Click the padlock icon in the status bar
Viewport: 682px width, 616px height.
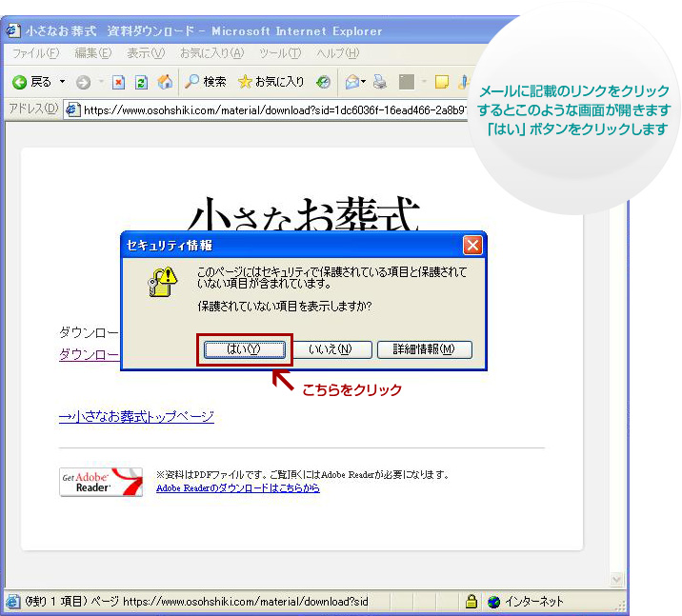tap(471, 601)
